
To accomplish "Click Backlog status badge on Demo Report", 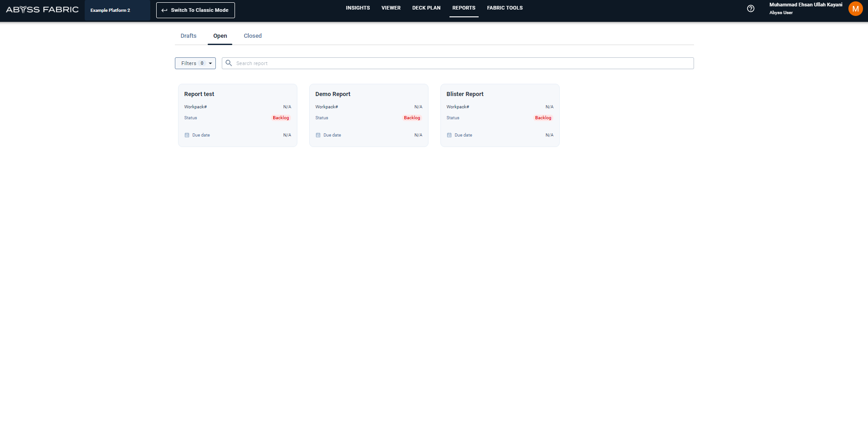I will coord(412,118).
